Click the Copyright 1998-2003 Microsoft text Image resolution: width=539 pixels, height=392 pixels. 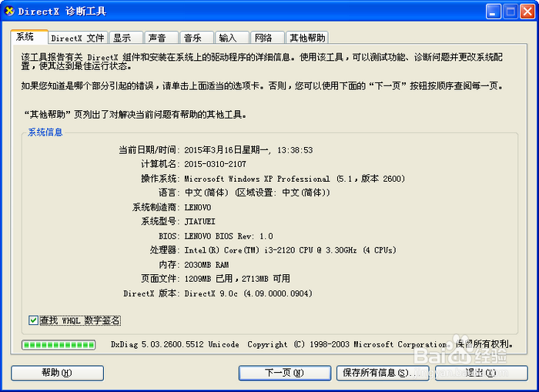[x=380, y=344]
